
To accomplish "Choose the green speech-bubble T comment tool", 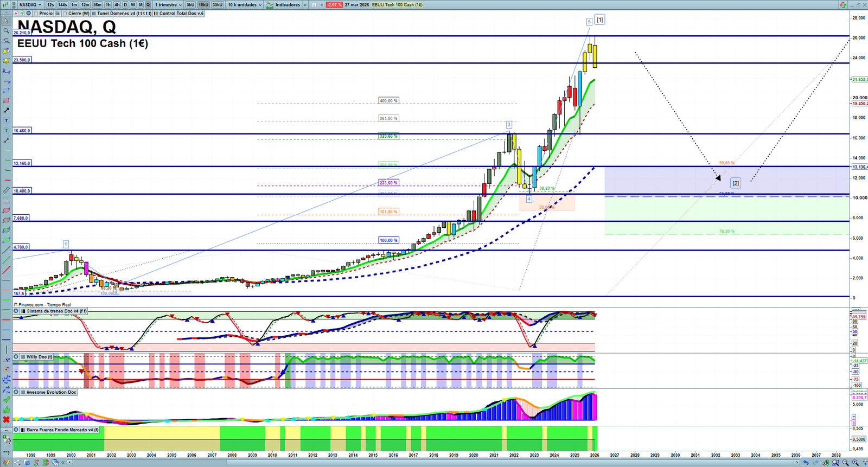I will 7,130.
